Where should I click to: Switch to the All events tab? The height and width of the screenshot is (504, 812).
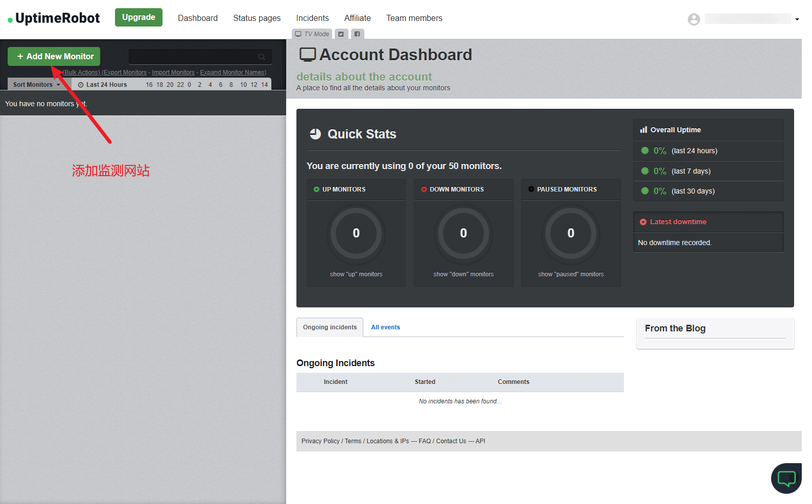tap(385, 327)
